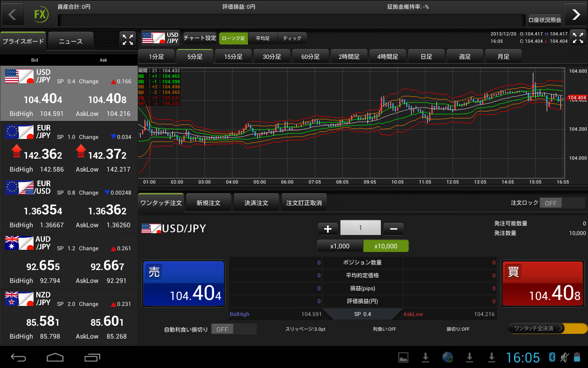The width and height of the screenshot is (588, 368).
Task: Open 新規注文 new order tab
Action: point(209,203)
